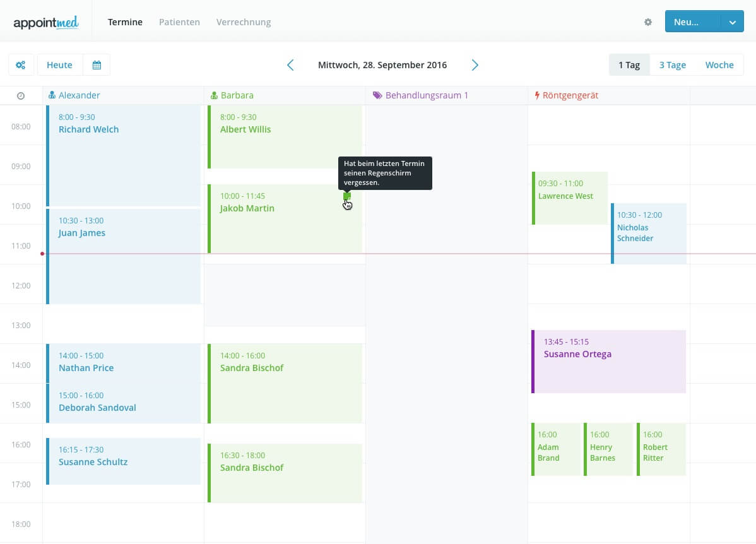Image resolution: width=756 pixels, height=544 pixels.
Task: Switch to the 1 Tag view
Action: point(629,65)
